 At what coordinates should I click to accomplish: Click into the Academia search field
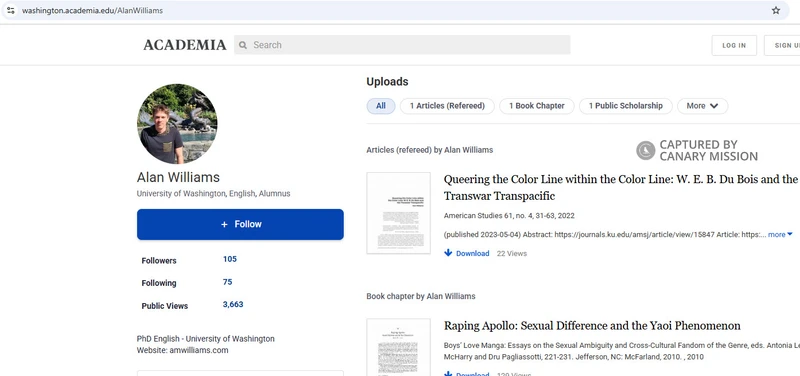[x=402, y=45]
